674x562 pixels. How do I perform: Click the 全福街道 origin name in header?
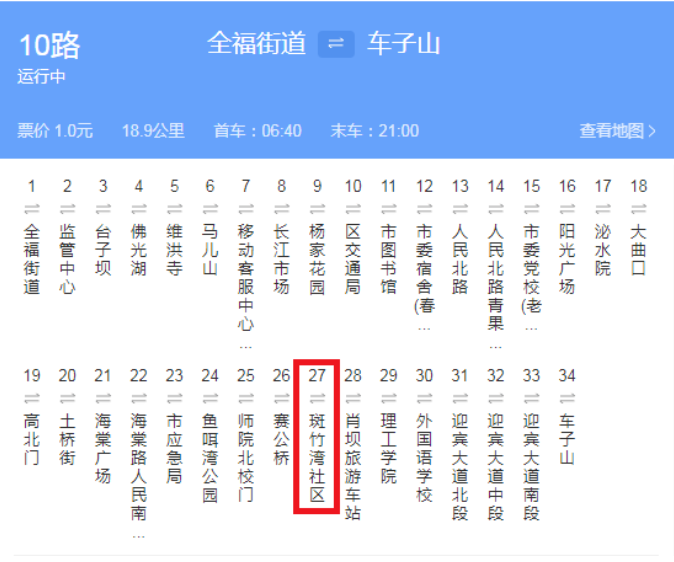coord(257,43)
